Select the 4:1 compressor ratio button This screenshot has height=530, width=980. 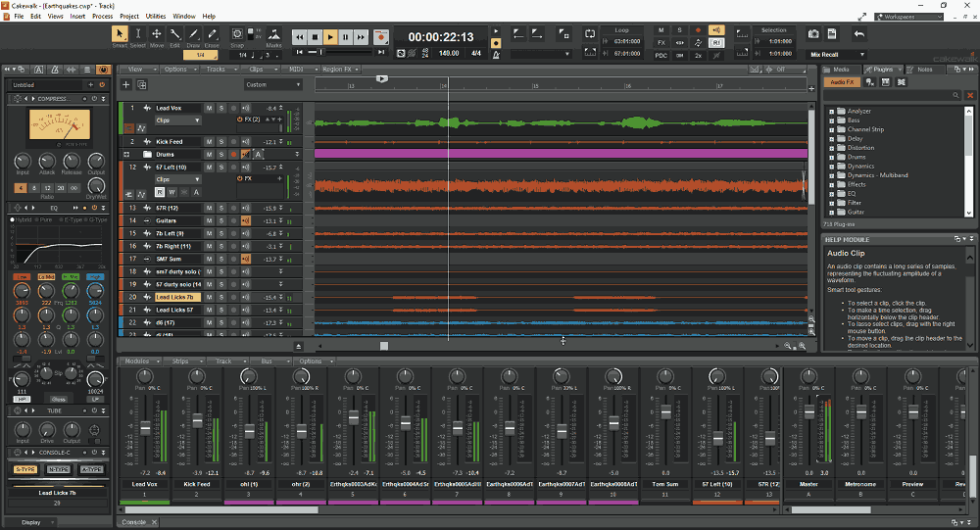[21, 187]
